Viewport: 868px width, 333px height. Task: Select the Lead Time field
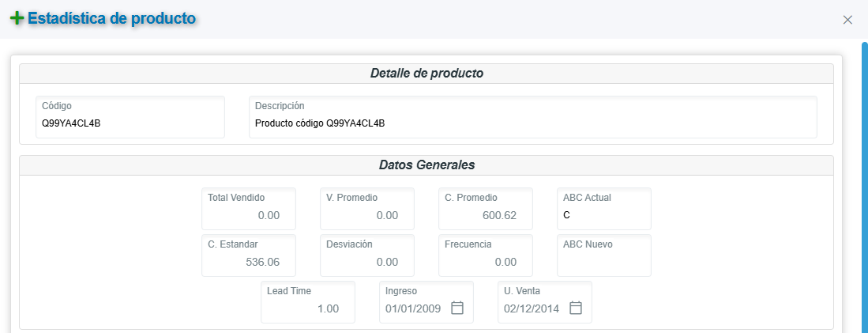pyautogui.click(x=308, y=308)
